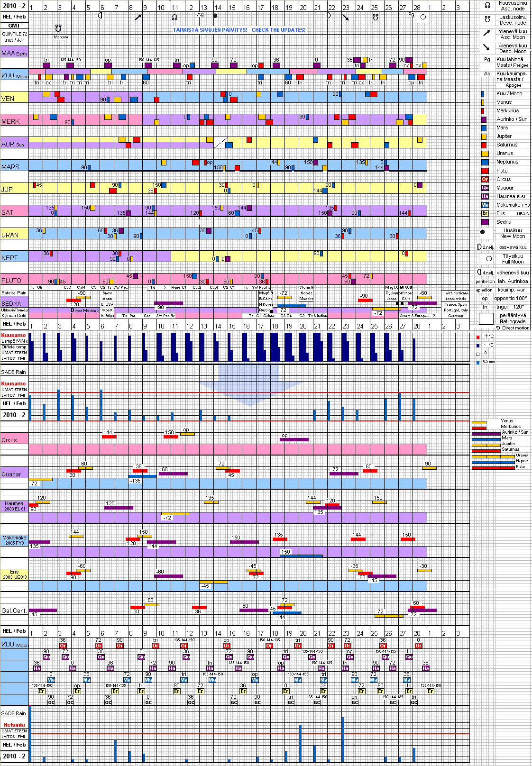Click the blue Ma Makemake legend icon
This screenshot has height=766, width=532.
coord(485,205)
